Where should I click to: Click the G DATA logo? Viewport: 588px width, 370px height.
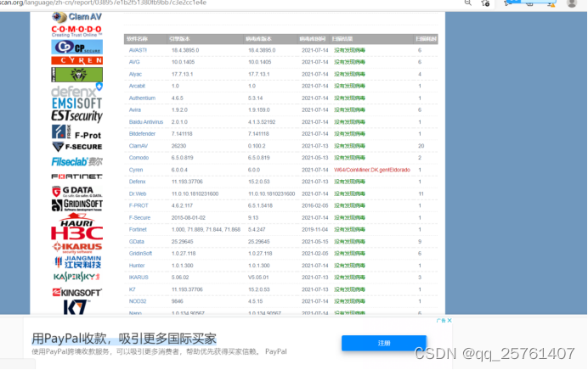(x=76, y=192)
